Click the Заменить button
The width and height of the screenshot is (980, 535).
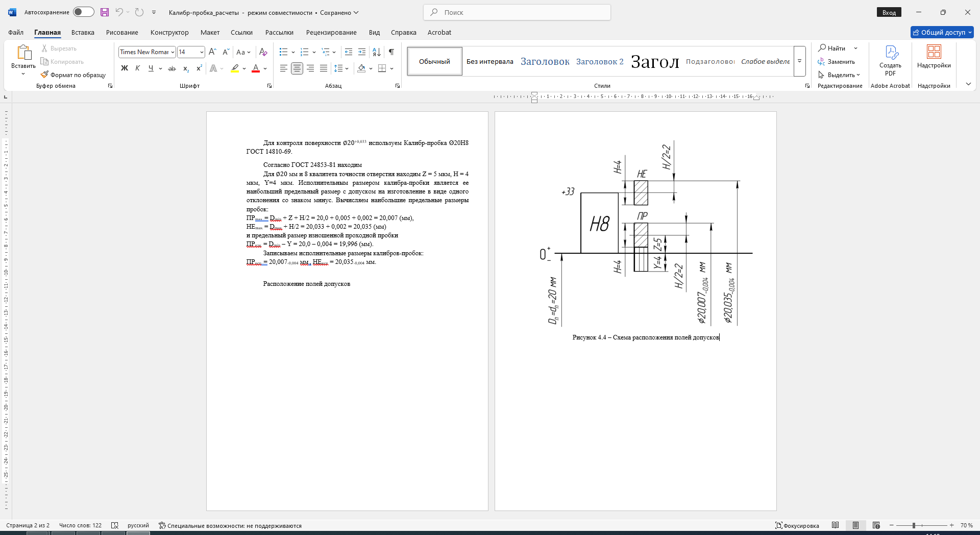pos(836,61)
